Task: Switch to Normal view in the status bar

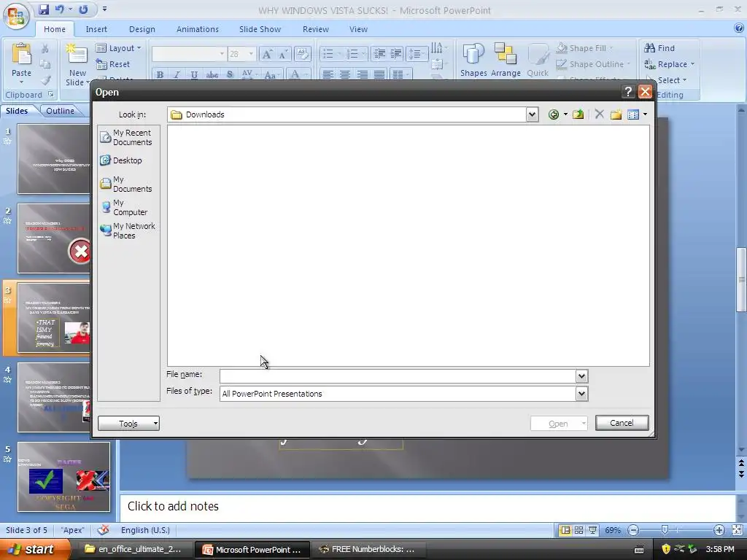Action: [565, 530]
